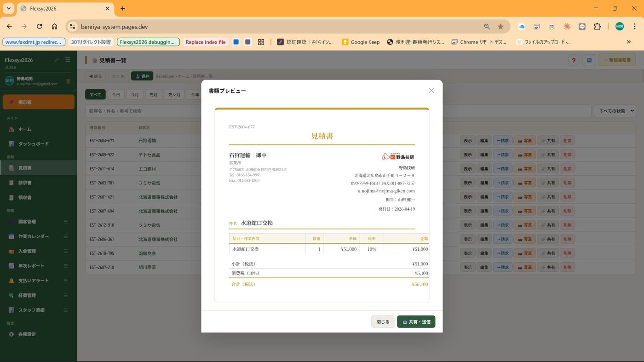Select the すべて filter tab
Viewport: 644px width, 362px height.
click(95, 95)
